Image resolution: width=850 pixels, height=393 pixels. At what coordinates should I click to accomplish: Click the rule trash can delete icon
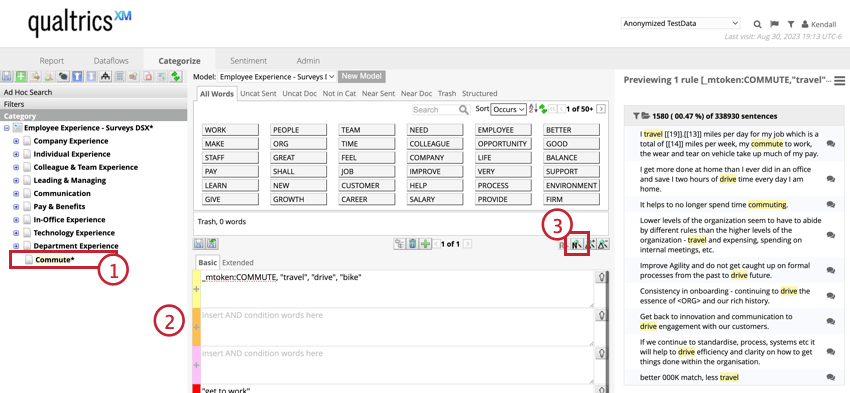[413, 244]
